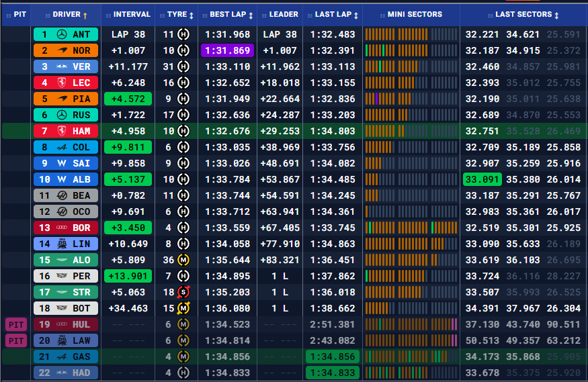Click the Mercedes logo in RUS row
The width and height of the screenshot is (588, 382).
coord(62,115)
